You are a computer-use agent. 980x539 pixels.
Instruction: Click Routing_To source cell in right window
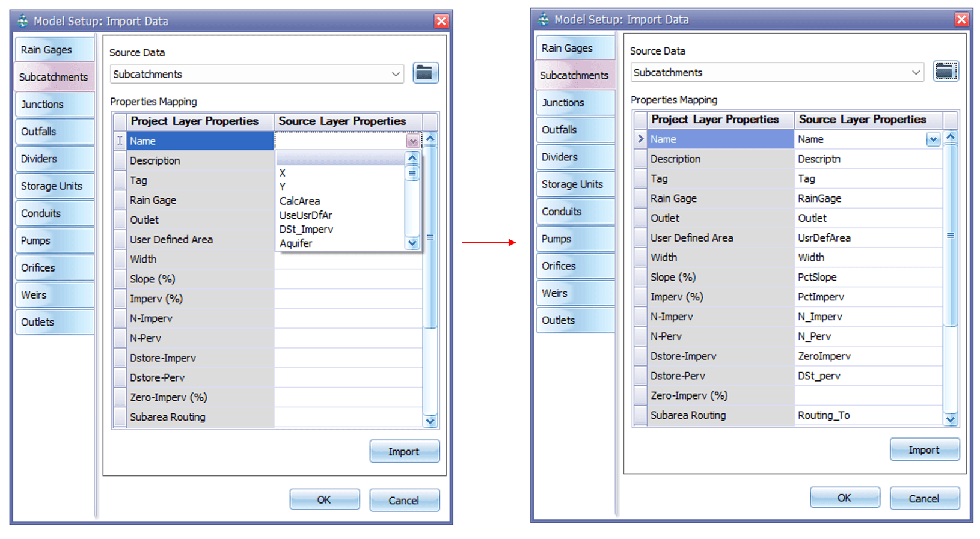tap(868, 415)
